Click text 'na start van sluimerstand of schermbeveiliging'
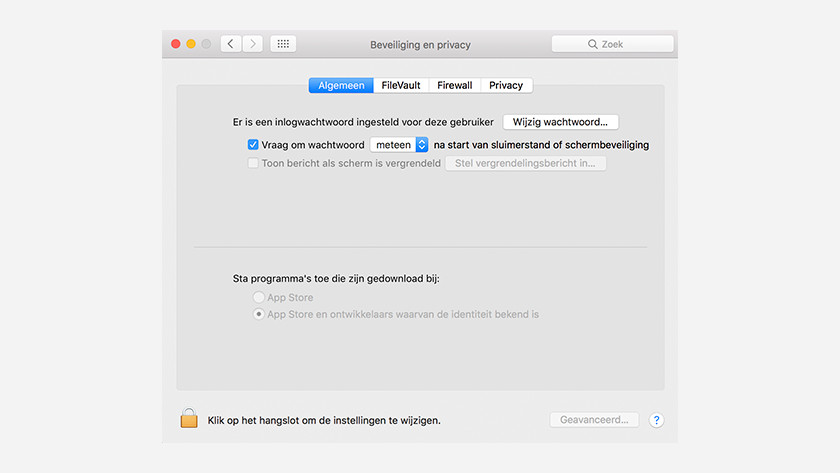840x473 pixels. pyautogui.click(x=541, y=145)
